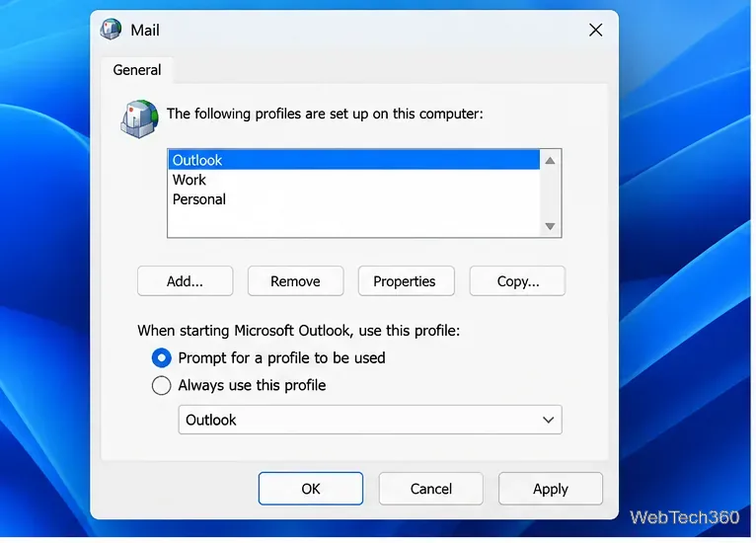Close the Mail dialog
The image size is (756, 543).
pyautogui.click(x=595, y=30)
